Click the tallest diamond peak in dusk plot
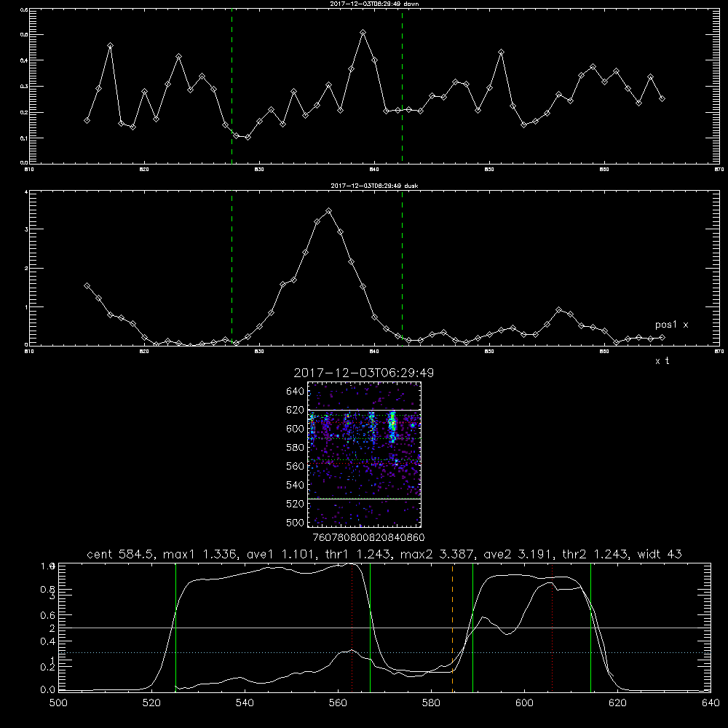728x728 pixels. pyautogui.click(x=329, y=211)
